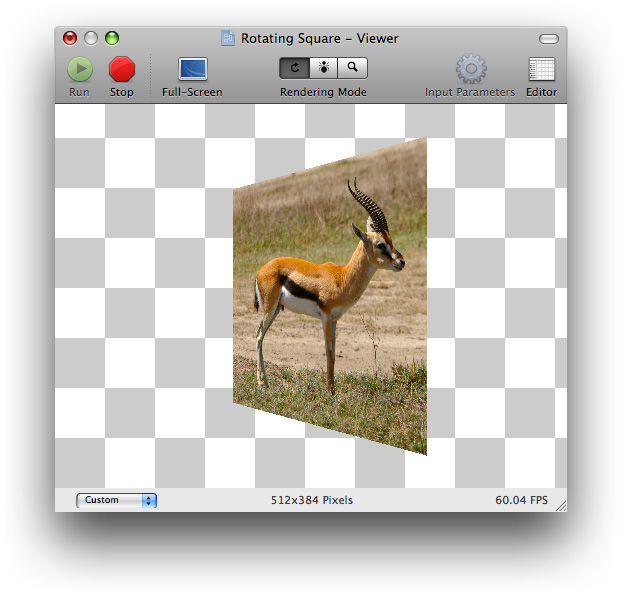Click the document proxy icon in title bar

coord(228,39)
